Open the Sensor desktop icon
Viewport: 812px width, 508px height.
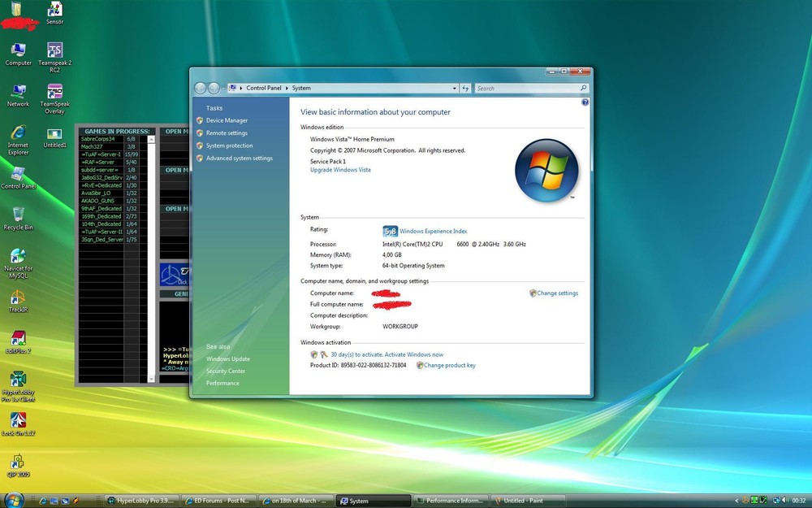click(x=54, y=14)
